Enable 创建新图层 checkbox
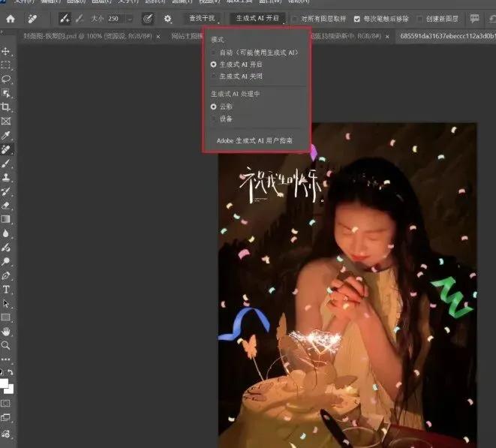 click(419, 19)
